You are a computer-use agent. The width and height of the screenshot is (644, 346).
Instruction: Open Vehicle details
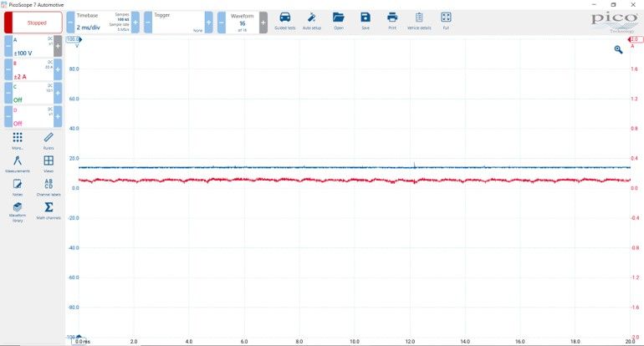coord(418,21)
